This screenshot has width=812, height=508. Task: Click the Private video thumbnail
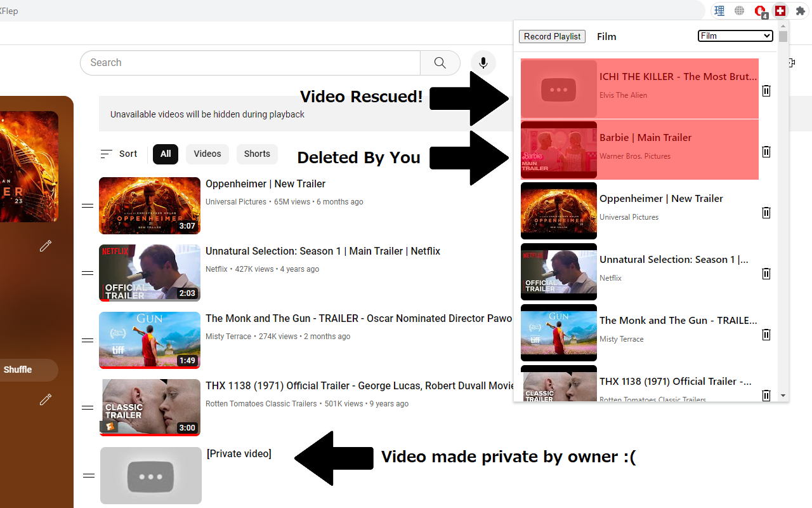pos(150,475)
